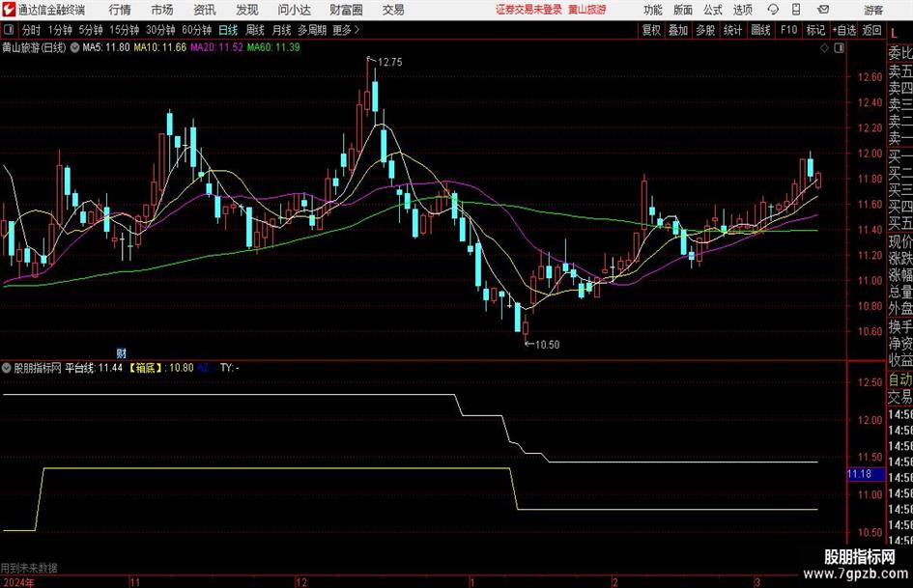Open the 多周期 multi-period view
This screenshot has width=913, height=588.
click(312, 30)
